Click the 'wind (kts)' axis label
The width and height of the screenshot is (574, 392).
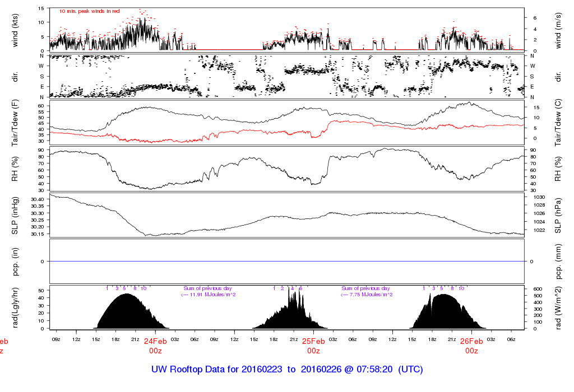click(15, 30)
